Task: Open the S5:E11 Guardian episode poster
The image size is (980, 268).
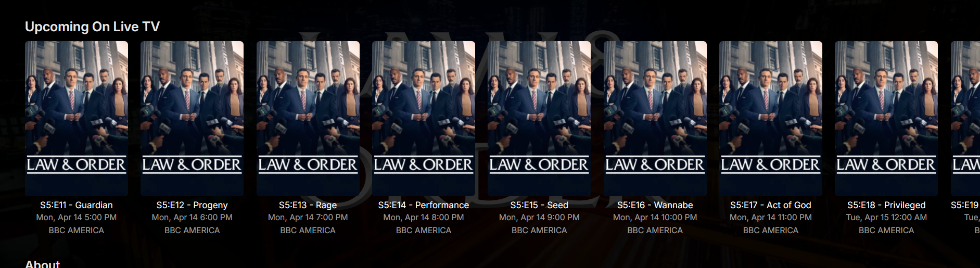Action: click(77, 119)
